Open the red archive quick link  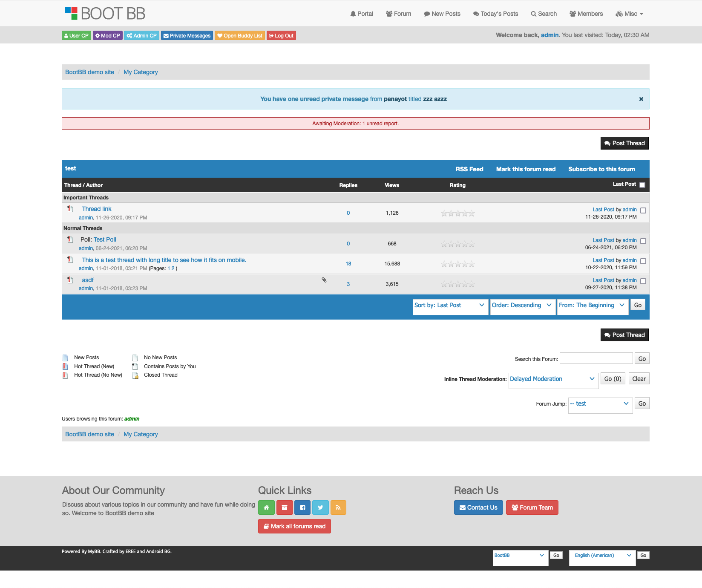tap(285, 507)
